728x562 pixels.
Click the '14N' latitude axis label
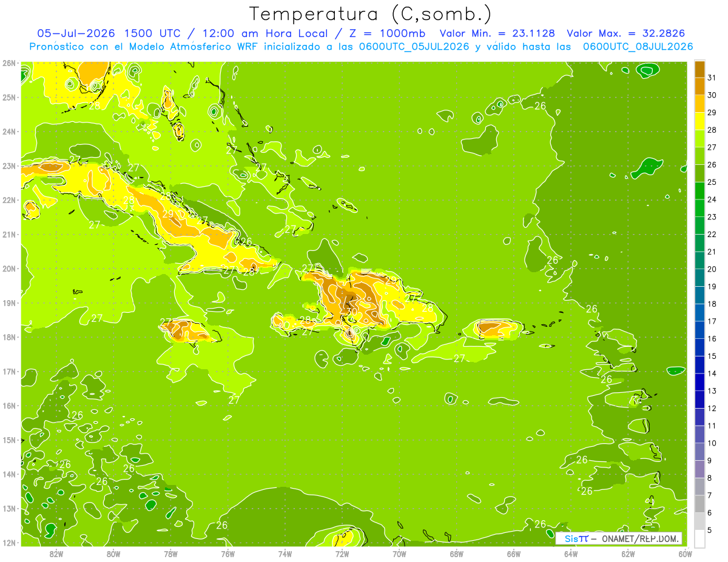[9, 473]
